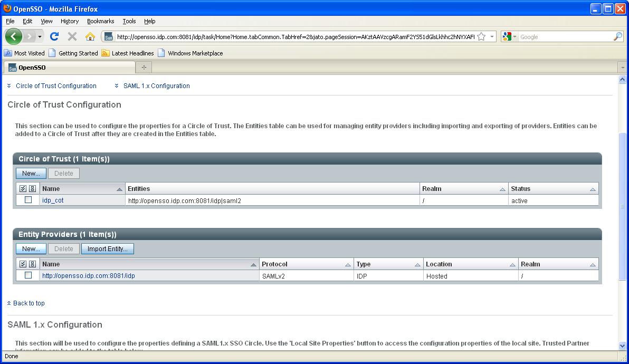Image resolution: width=629 pixels, height=364 pixels.
Task: Click the Import Entity... button
Action: (x=108, y=248)
